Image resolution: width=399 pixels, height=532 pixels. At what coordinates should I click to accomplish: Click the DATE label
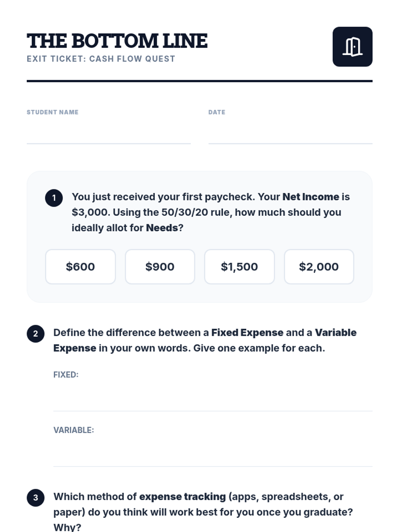point(216,112)
